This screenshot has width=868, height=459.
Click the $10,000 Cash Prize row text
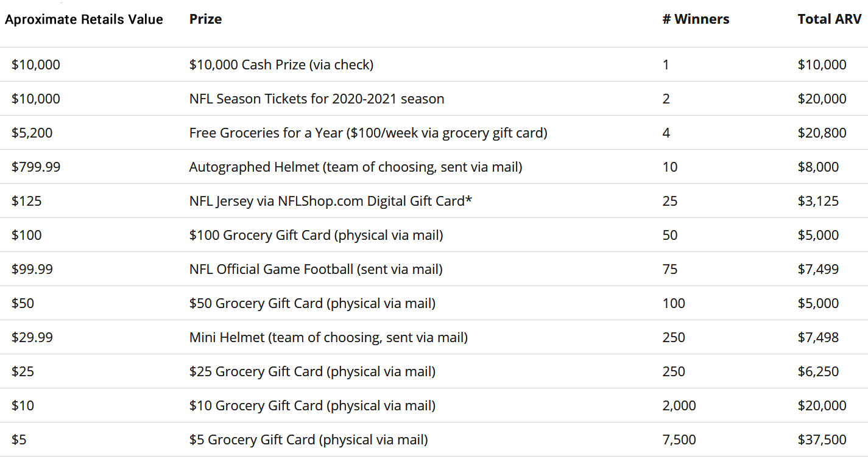(281, 65)
